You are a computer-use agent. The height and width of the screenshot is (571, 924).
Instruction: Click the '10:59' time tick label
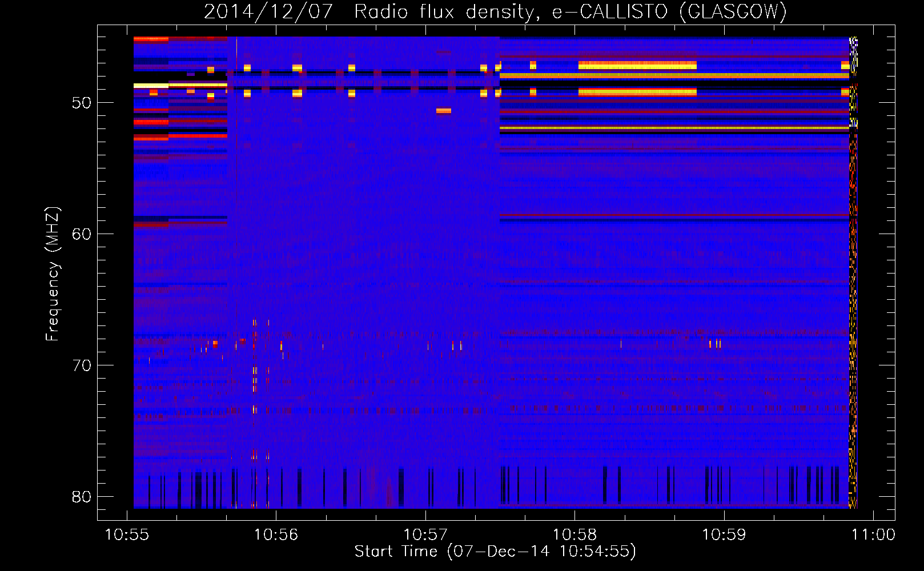tap(724, 535)
